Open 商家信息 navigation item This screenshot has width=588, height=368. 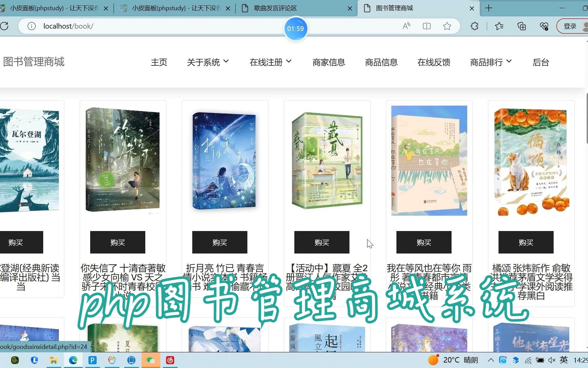coord(329,62)
